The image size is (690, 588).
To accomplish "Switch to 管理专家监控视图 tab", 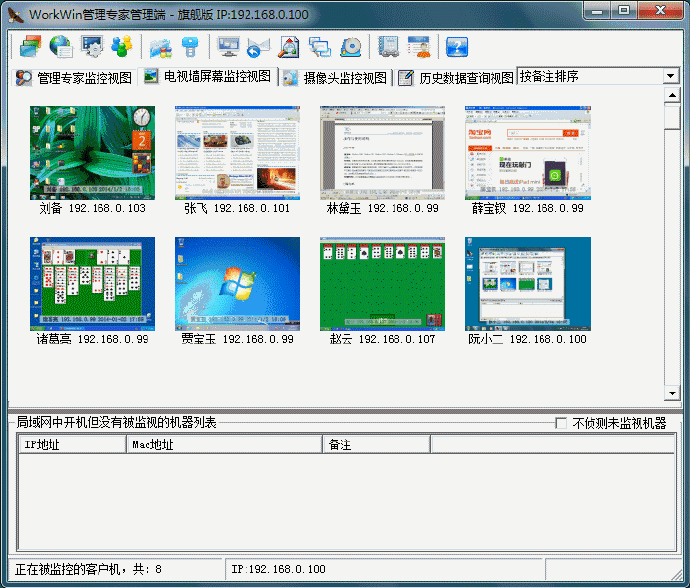I will pos(73,77).
